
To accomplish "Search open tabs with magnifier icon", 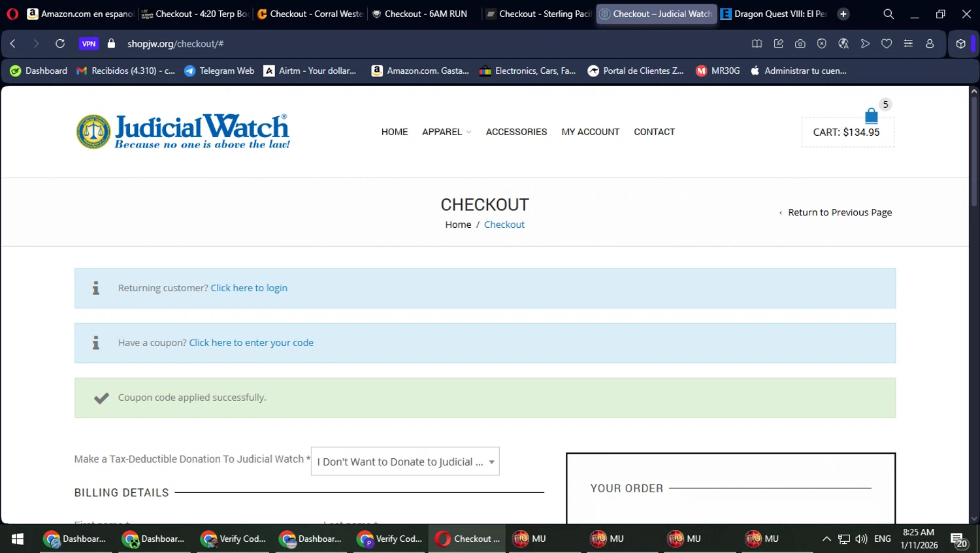I will coord(889,14).
